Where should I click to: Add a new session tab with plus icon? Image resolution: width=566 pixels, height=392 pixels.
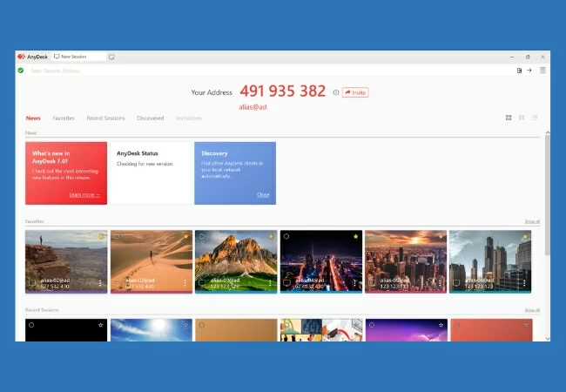[111, 57]
